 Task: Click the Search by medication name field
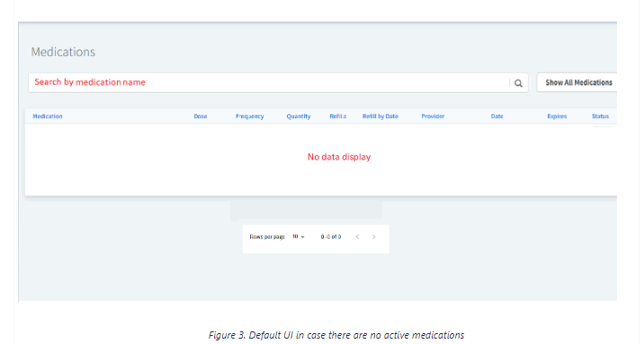coord(278,83)
